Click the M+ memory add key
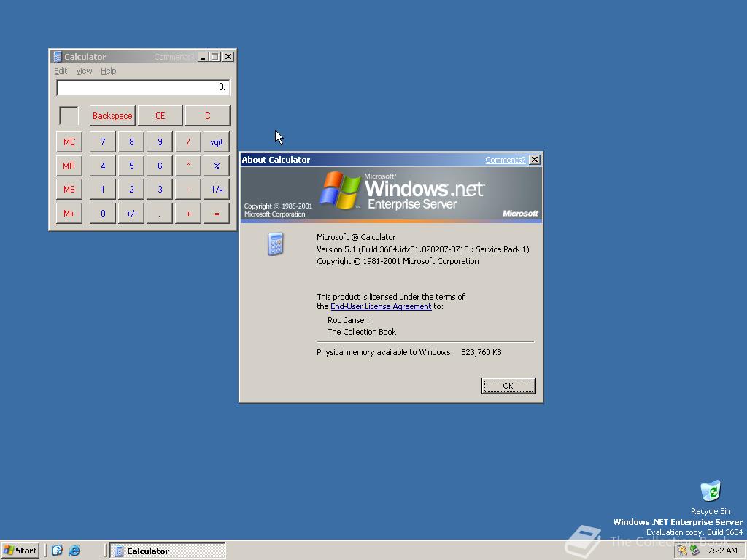The image size is (747, 560). pos(69,214)
